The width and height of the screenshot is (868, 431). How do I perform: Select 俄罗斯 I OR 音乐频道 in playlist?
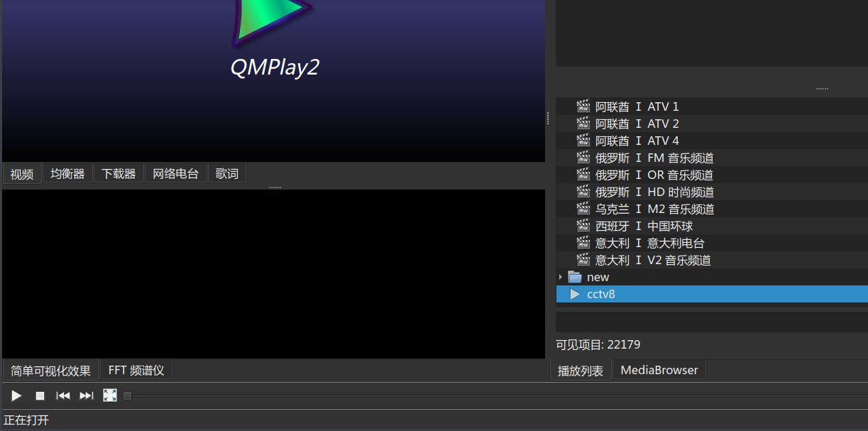coord(712,175)
